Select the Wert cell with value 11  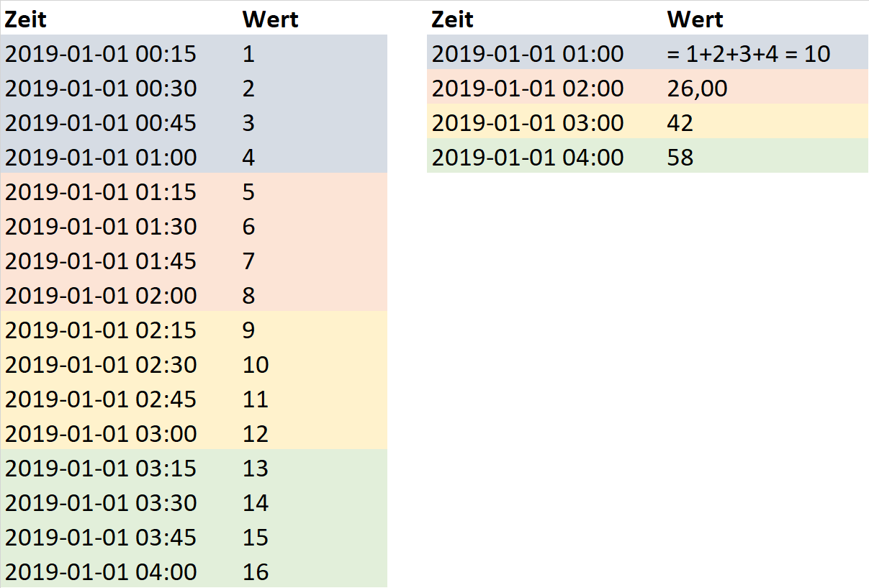tap(256, 399)
